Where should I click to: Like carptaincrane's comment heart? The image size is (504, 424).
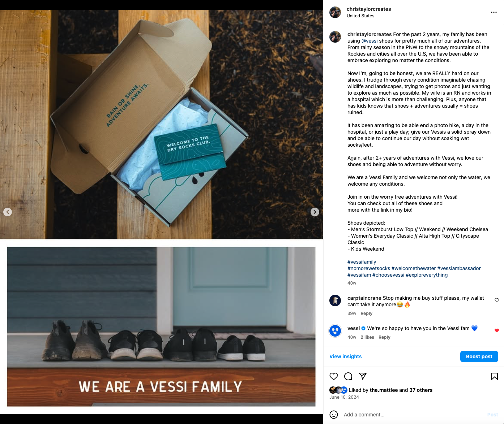pos(497,300)
